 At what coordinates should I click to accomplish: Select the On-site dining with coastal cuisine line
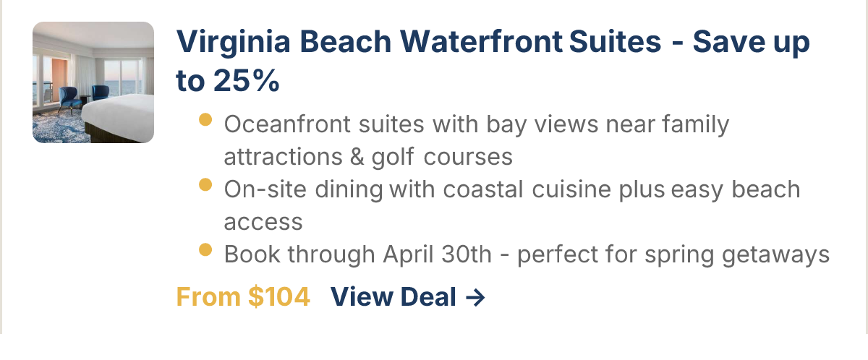coord(512,189)
